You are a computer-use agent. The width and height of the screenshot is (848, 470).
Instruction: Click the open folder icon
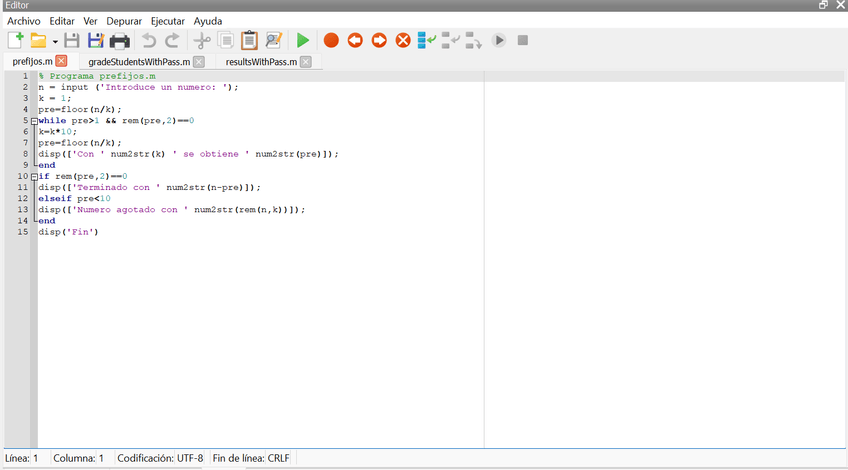pos(38,41)
